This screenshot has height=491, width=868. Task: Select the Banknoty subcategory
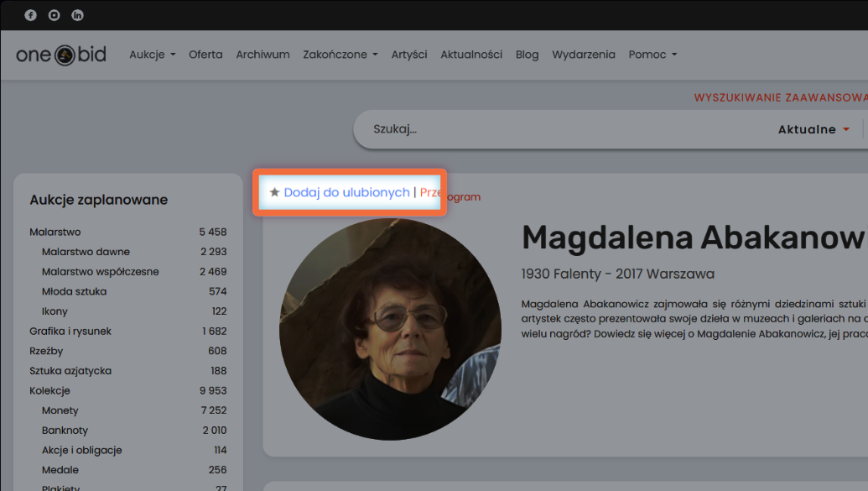pyautogui.click(x=65, y=431)
